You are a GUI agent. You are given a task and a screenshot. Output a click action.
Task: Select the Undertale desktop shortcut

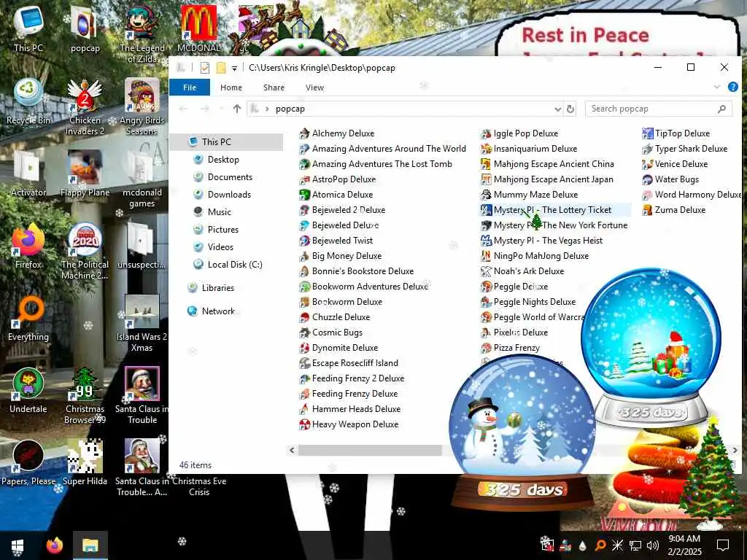(28, 391)
